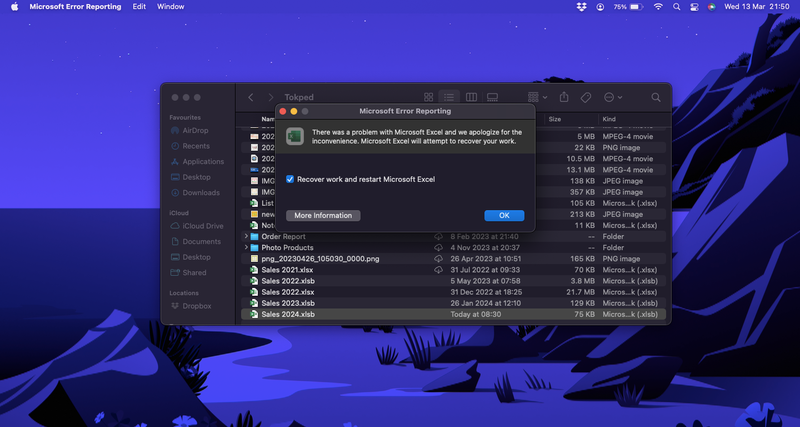Open the Window menu
This screenshot has height=427, width=800.
[171, 7]
